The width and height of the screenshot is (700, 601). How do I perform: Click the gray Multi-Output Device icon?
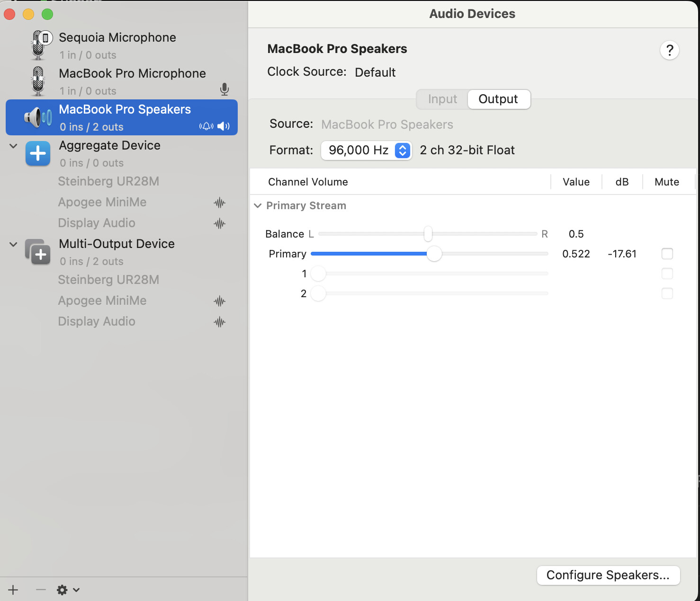(38, 252)
